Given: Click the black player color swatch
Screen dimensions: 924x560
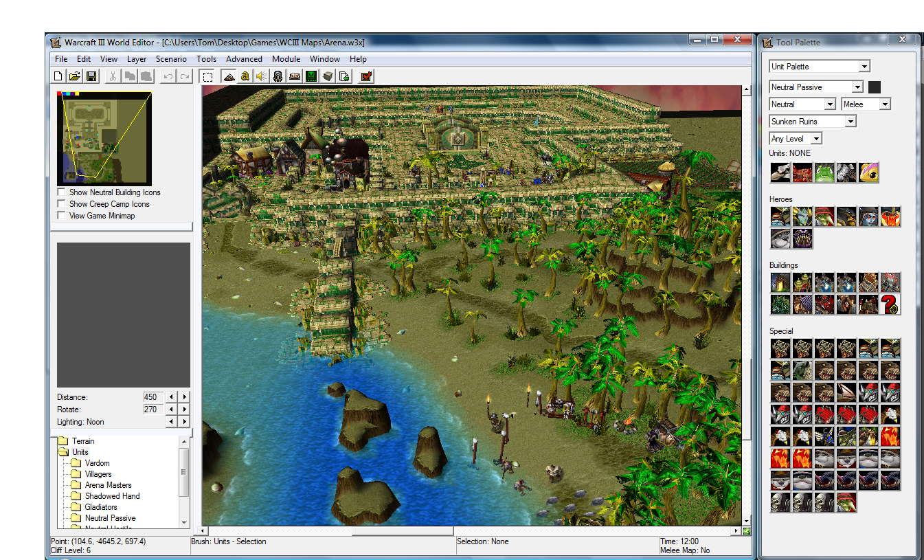Looking at the screenshot, I should point(875,87).
